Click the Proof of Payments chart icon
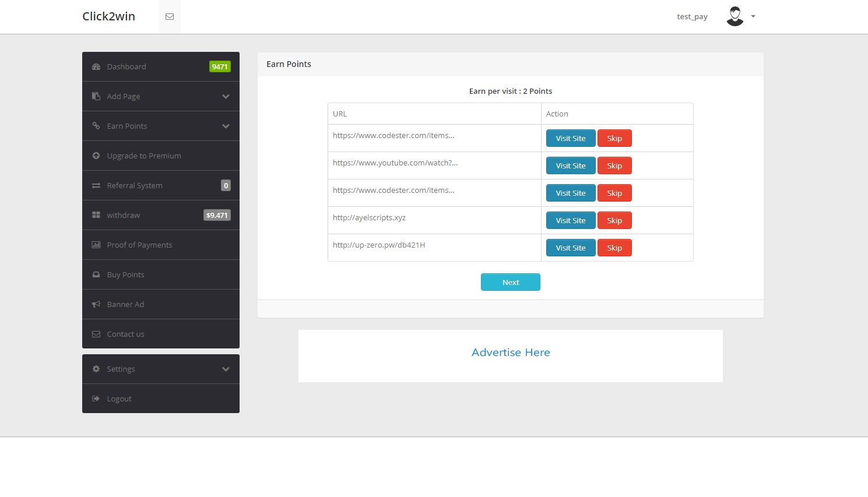Screen dimensions: 868x497 [x=96, y=245]
